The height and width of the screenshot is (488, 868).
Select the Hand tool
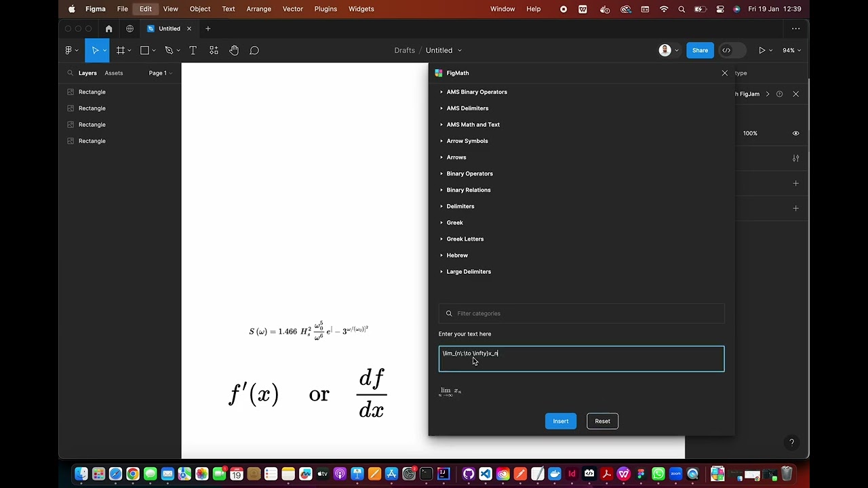point(234,50)
